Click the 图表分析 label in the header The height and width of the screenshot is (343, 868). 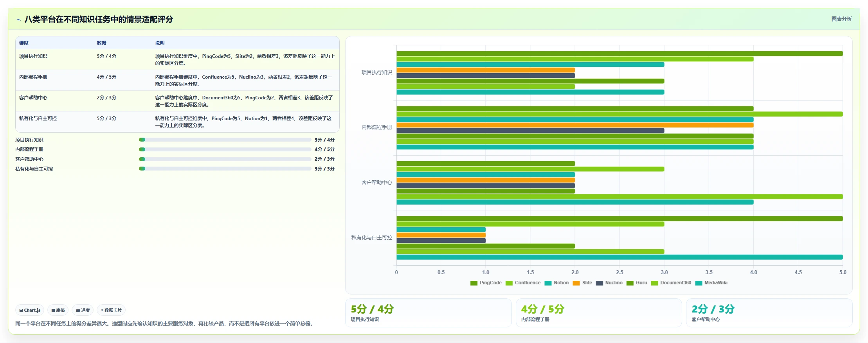tap(841, 19)
